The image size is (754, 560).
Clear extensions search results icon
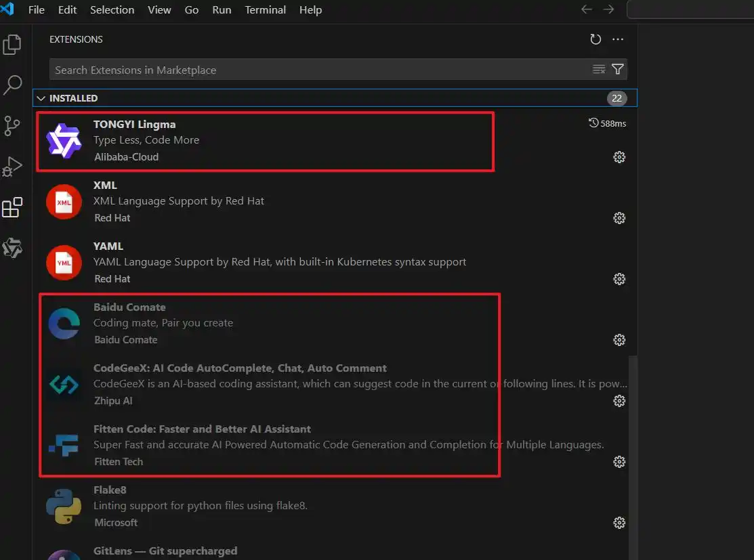point(599,69)
